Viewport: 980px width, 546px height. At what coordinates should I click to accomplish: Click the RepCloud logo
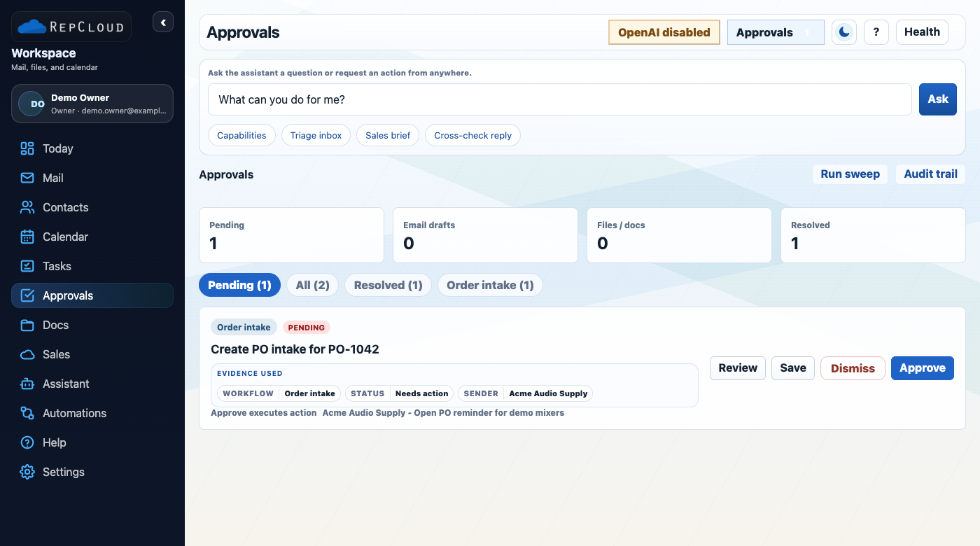tap(71, 27)
